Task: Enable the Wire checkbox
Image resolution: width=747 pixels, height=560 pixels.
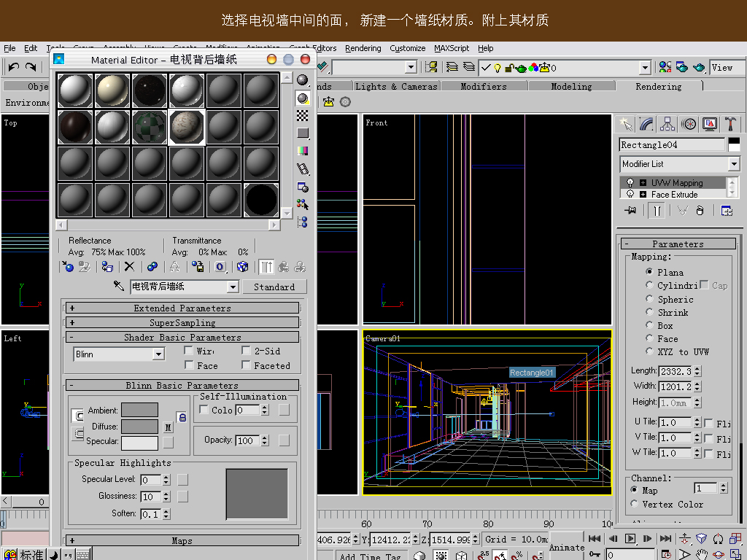Action: point(189,351)
